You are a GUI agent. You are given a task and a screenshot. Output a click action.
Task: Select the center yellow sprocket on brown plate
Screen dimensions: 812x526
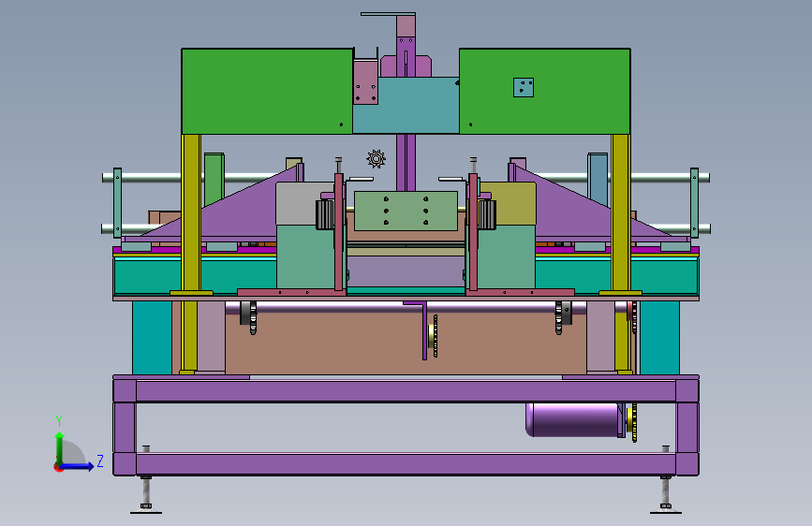click(x=433, y=336)
